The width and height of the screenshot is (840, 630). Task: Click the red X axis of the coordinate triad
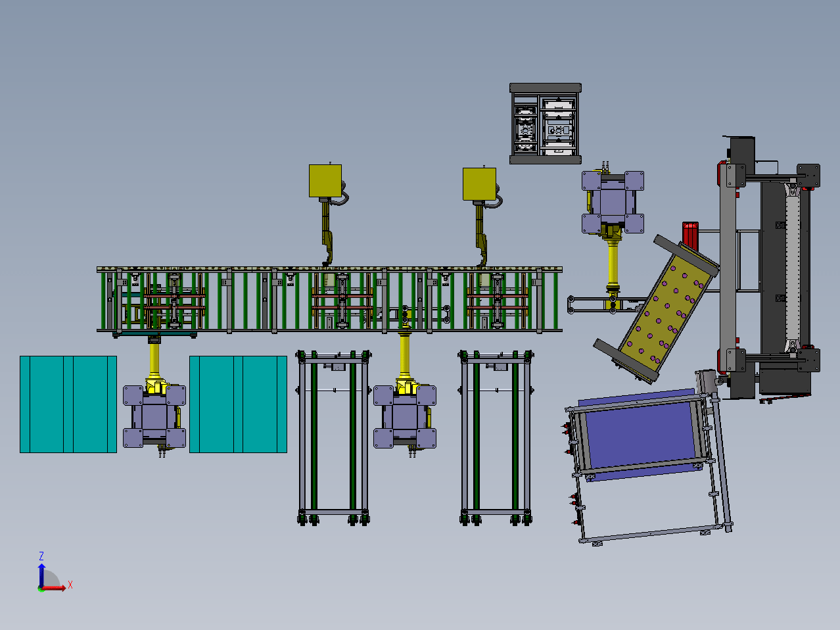click(54, 587)
